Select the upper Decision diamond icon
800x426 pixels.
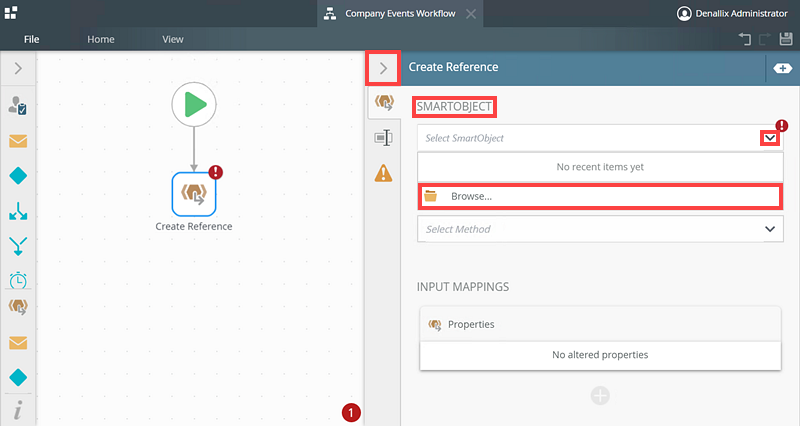coord(18,176)
